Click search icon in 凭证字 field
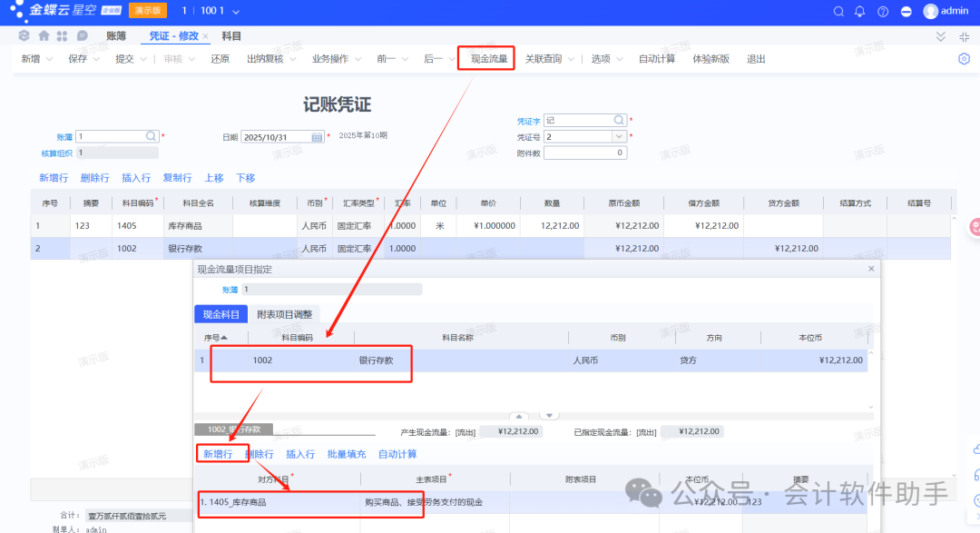This screenshot has height=533, width=980. point(619,120)
